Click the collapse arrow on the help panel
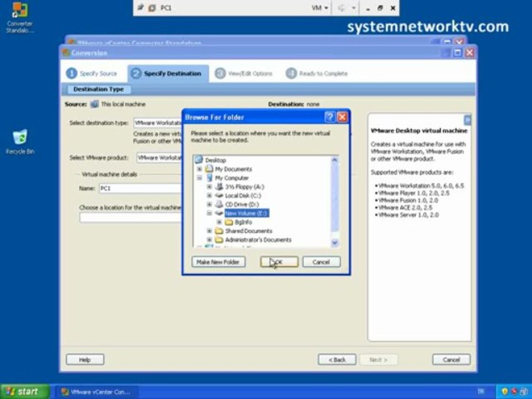 pos(467,120)
